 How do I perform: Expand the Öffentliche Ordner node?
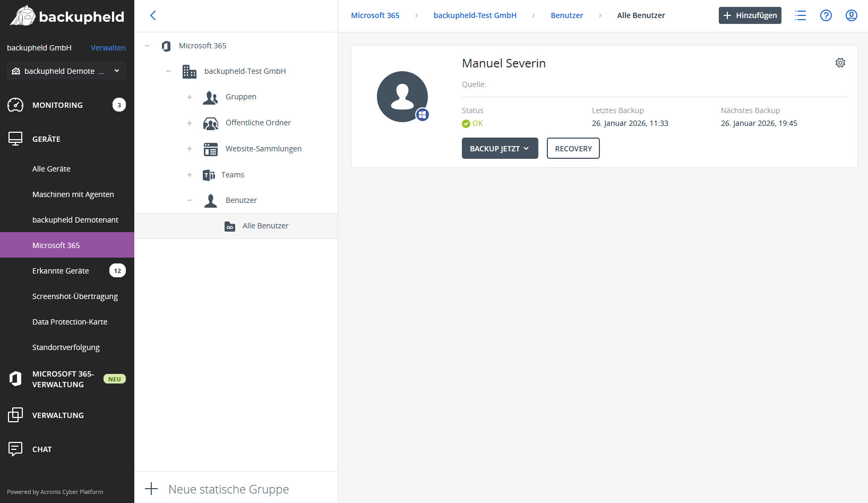tap(190, 123)
